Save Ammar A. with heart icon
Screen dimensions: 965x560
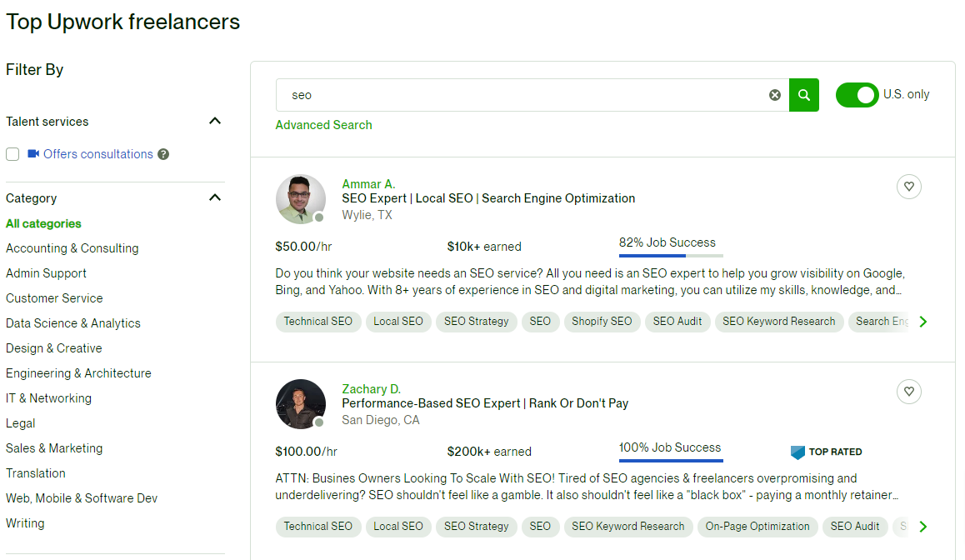point(909,187)
